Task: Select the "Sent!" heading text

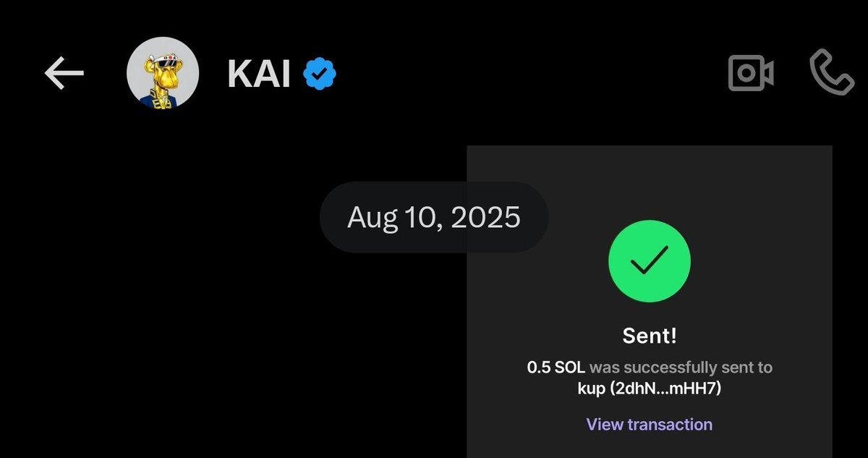Action: tap(649, 336)
